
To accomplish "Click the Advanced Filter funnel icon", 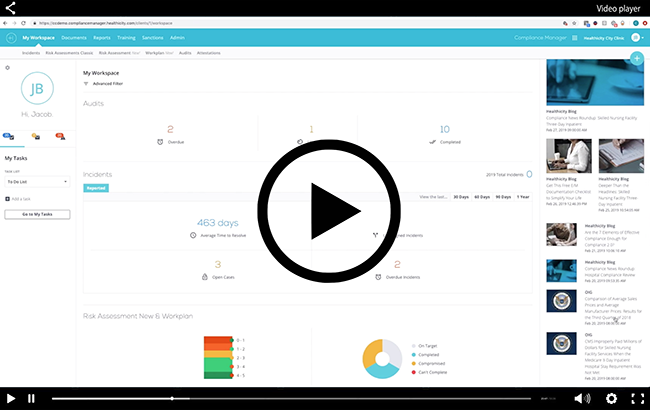I will (86, 84).
